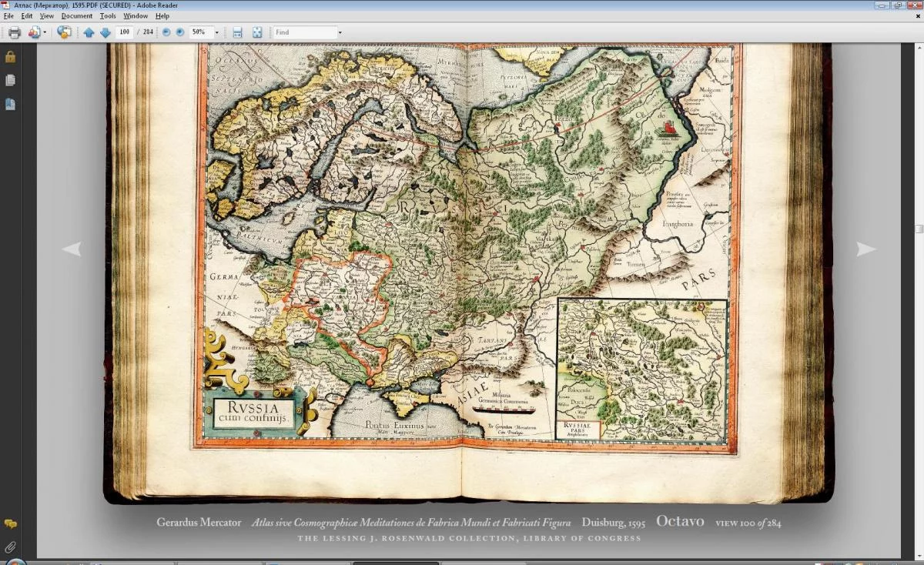The height and width of the screenshot is (565, 924).
Task: Click the Print icon in toolbar
Action: coord(14,32)
